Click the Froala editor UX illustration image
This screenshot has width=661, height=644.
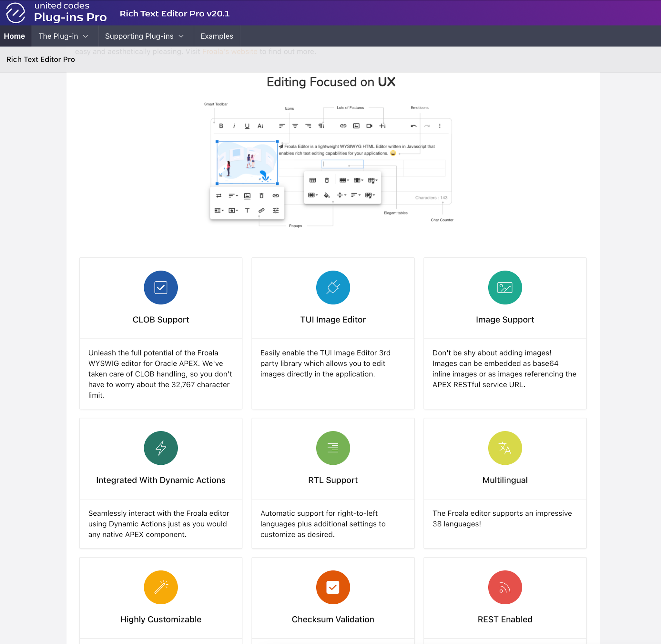click(x=331, y=164)
